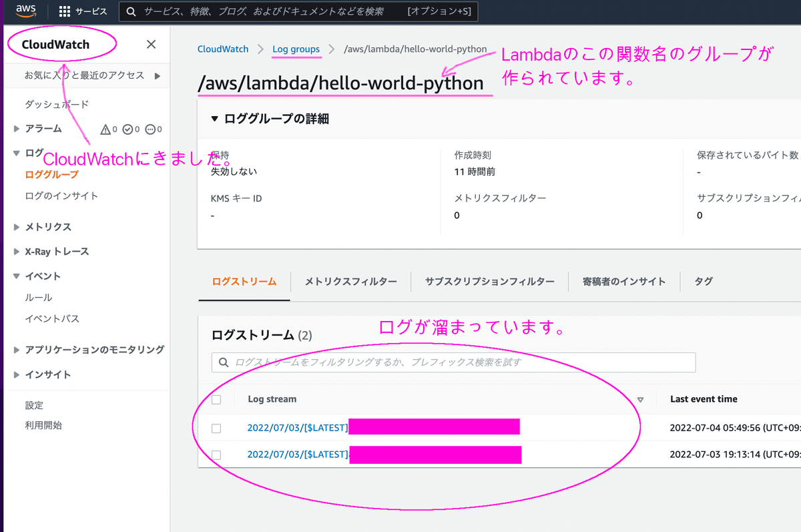Collapse the イベント section
This screenshot has width=801, height=532.
click(17, 276)
